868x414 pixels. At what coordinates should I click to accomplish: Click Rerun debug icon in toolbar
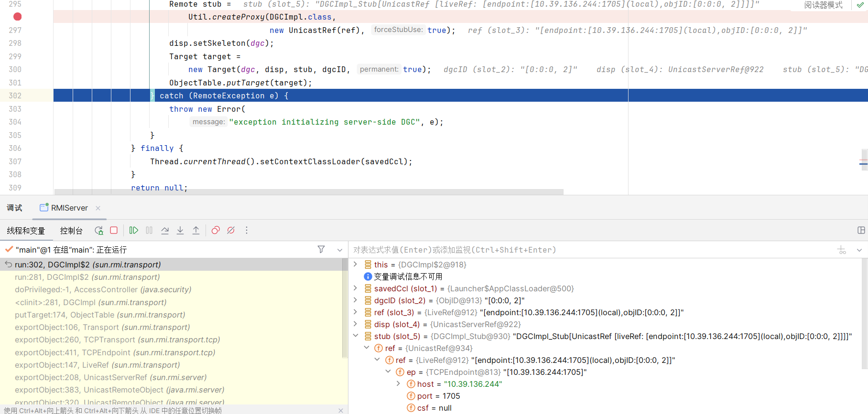coord(99,231)
